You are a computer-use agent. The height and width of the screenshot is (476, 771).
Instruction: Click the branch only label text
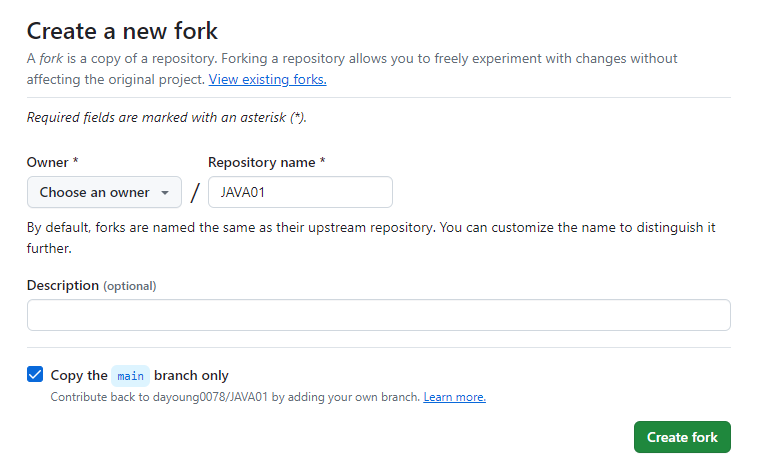pos(191,376)
